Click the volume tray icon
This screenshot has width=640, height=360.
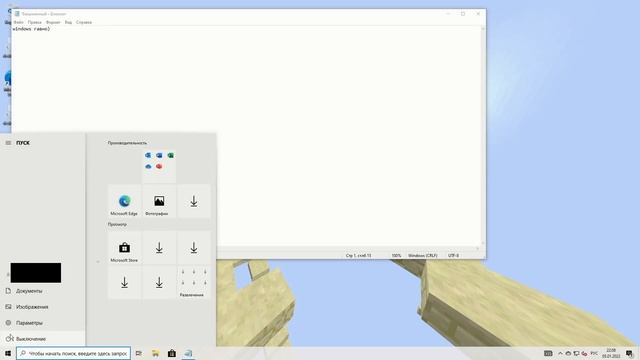click(584, 353)
